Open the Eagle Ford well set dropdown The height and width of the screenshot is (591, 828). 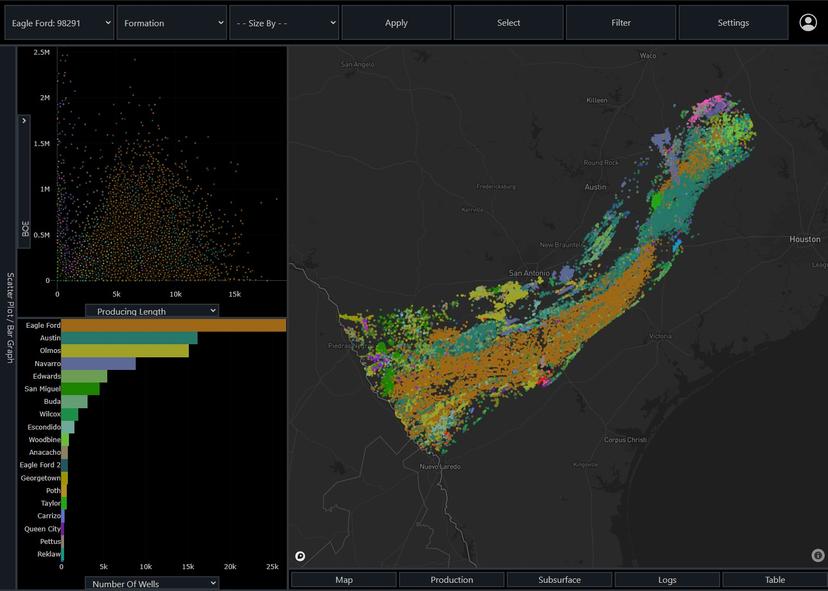[x=58, y=20]
